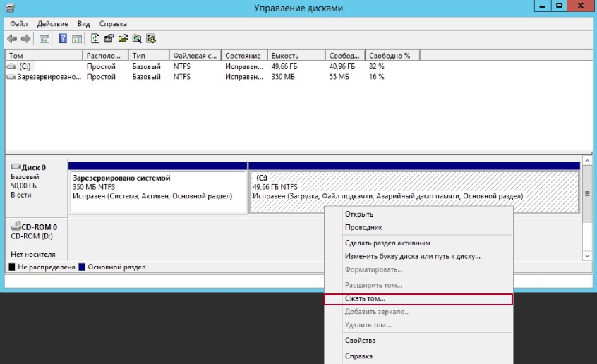Select the Зарезервировано... volume row name
This screenshot has width=597, height=364.
point(49,77)
